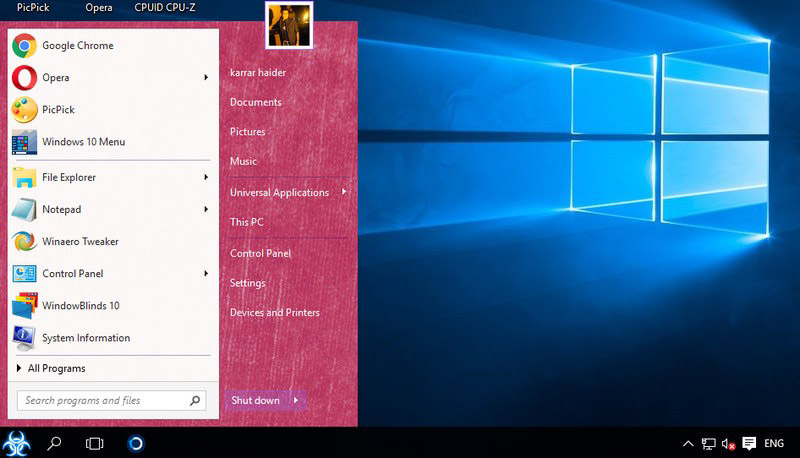Open Pictures from right pane
800x458 pixels.
[x=247, y=132]
